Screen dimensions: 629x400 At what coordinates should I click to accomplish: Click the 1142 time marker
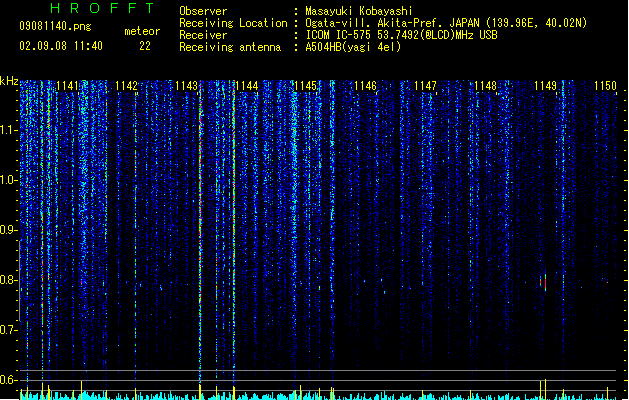click(x=126, y=86)
